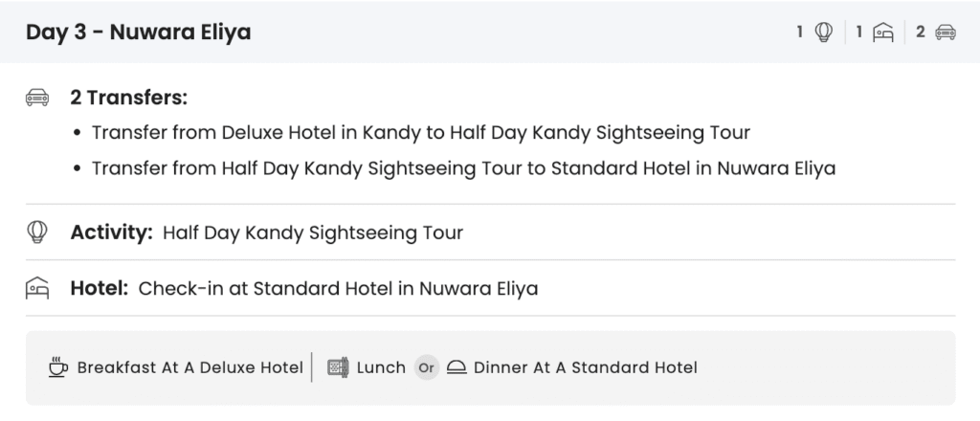Screen dimensions: 980x421
Task: Click Breakfast At A Deluxe Hotel
Action: coord(189,367)
